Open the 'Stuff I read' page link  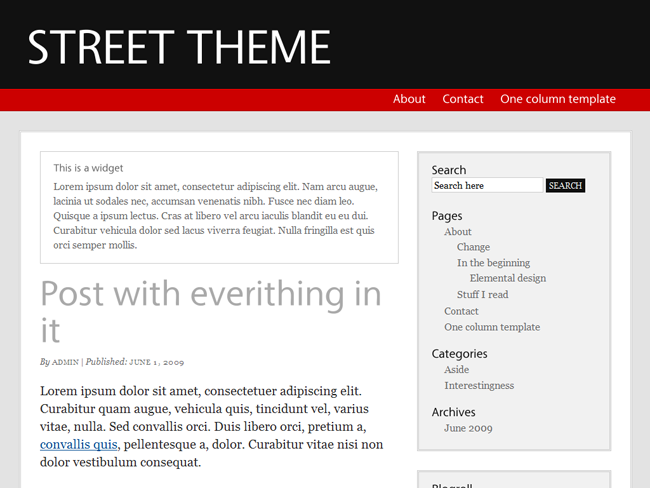pos(483,295)
